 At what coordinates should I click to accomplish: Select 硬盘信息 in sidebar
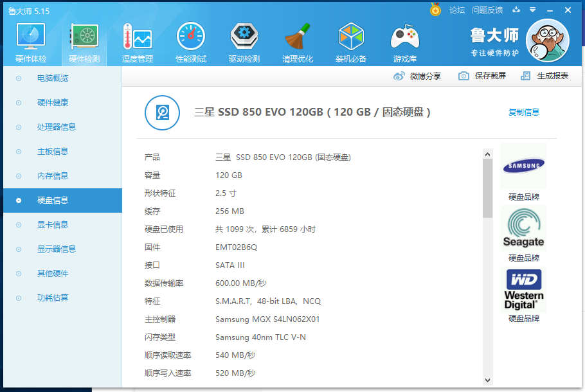point(62,200)
